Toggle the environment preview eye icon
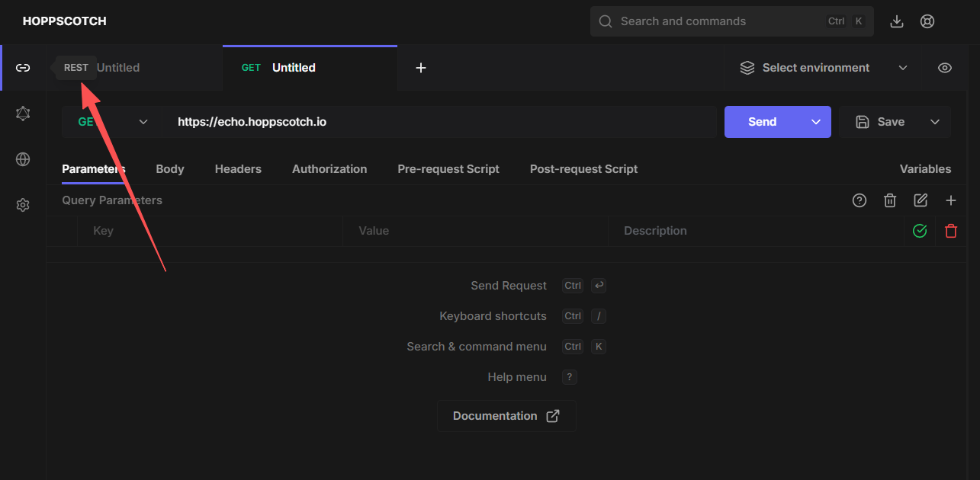This screenshot has width=980, height=480. coord(945,68)
